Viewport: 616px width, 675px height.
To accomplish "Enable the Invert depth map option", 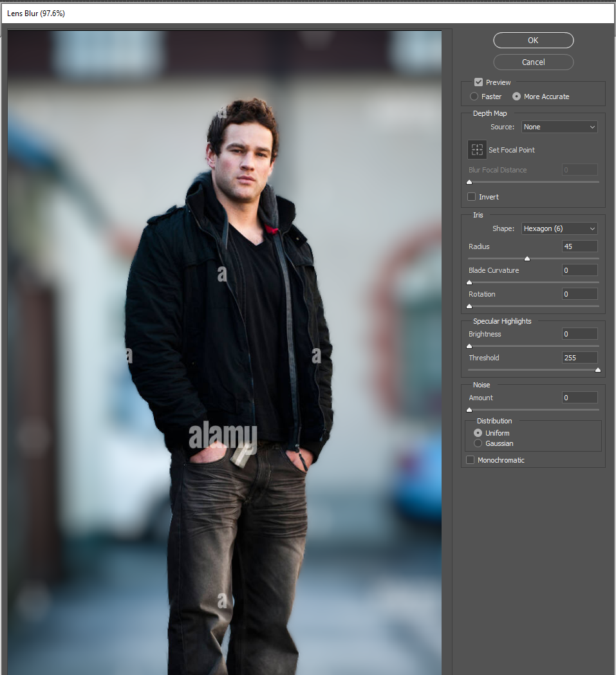I will click(471, 196).
